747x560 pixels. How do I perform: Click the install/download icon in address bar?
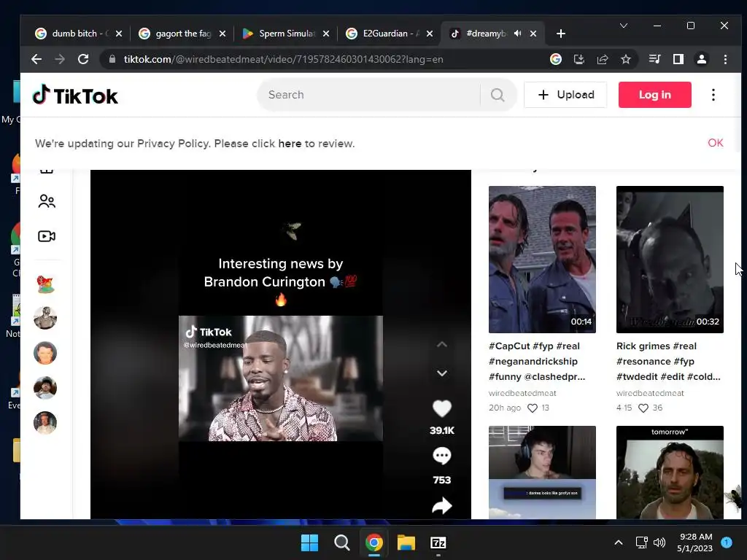[578, 59]
